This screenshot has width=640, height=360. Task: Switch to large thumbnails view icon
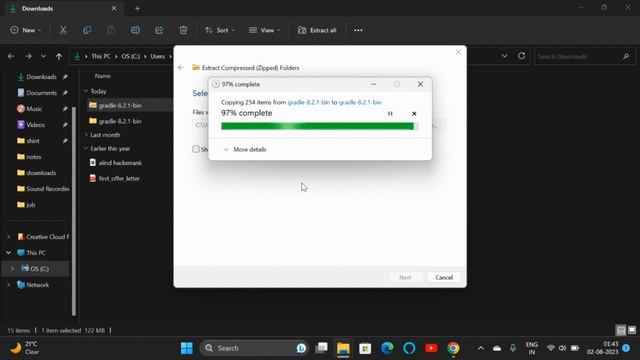tap(632, 330)
